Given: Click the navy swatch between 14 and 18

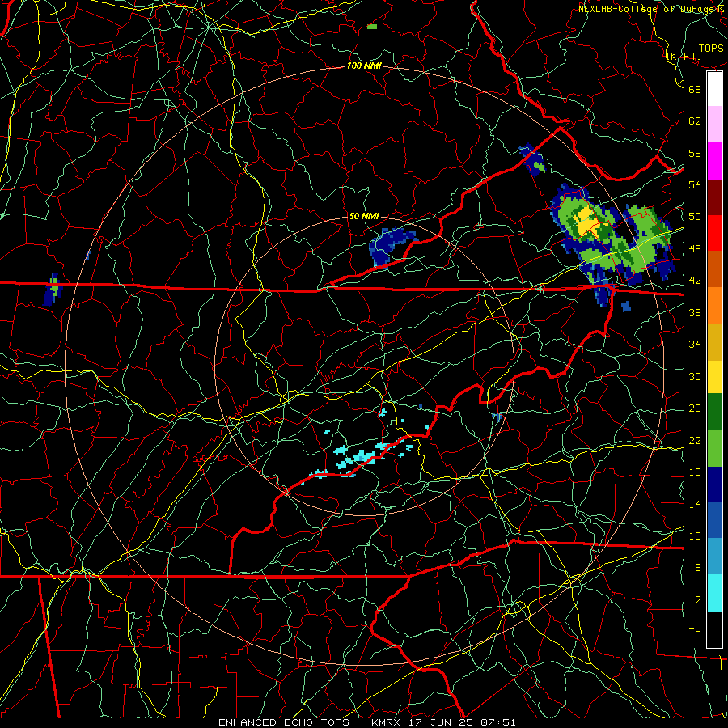Looking at the screenshot, I should point(714,485).
